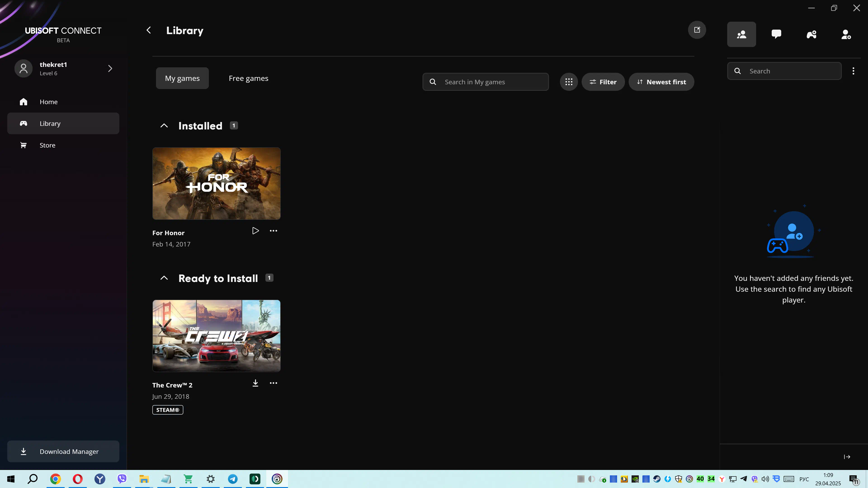Switch to the Free games tab

(x=248, y=78)
